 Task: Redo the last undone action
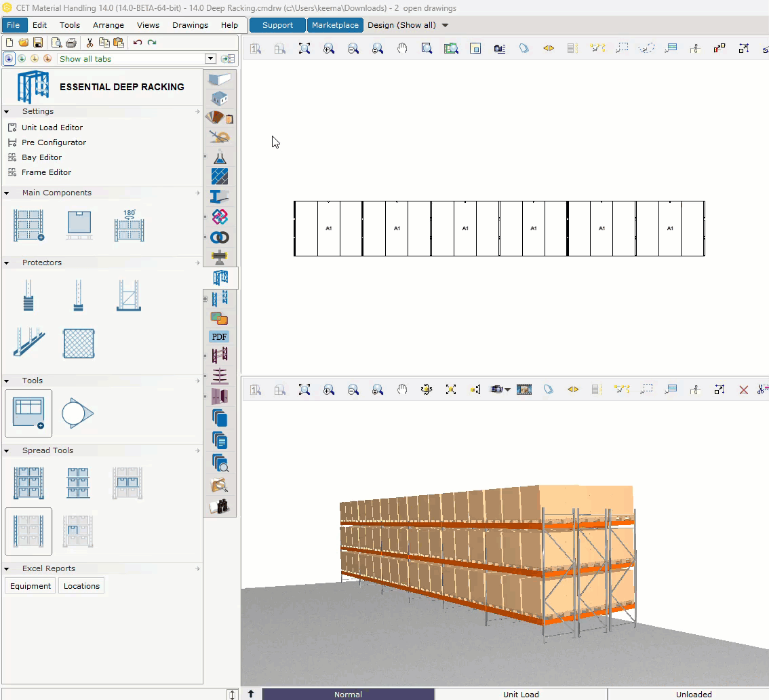click(152, 43)
